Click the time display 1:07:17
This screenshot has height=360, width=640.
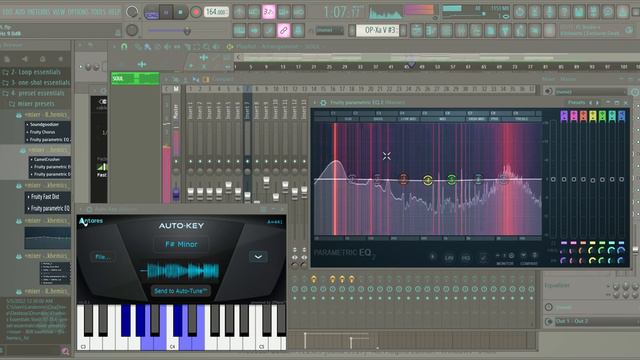[342, 12]
